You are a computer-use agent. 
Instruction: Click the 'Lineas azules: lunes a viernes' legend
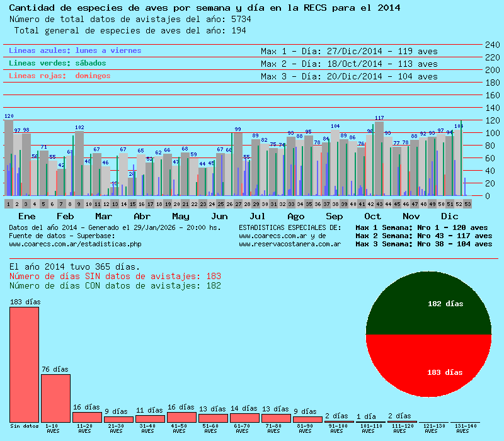tap(75, 50)
